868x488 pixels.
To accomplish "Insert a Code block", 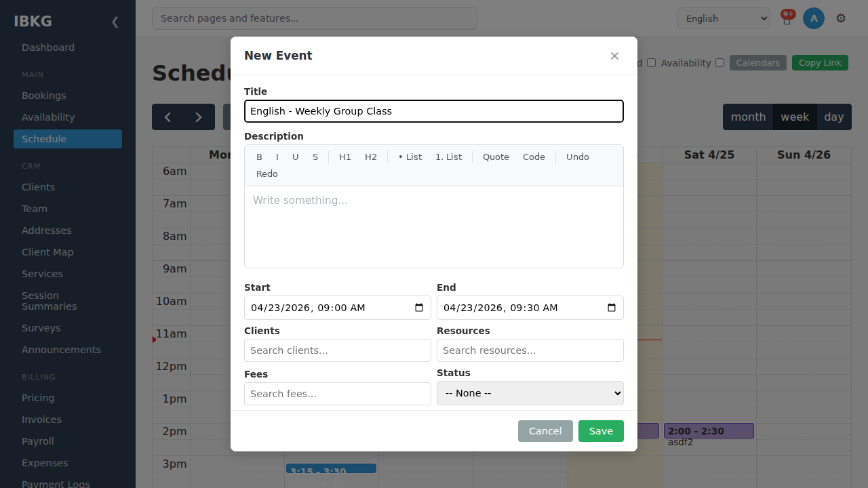I will (534, 157).
